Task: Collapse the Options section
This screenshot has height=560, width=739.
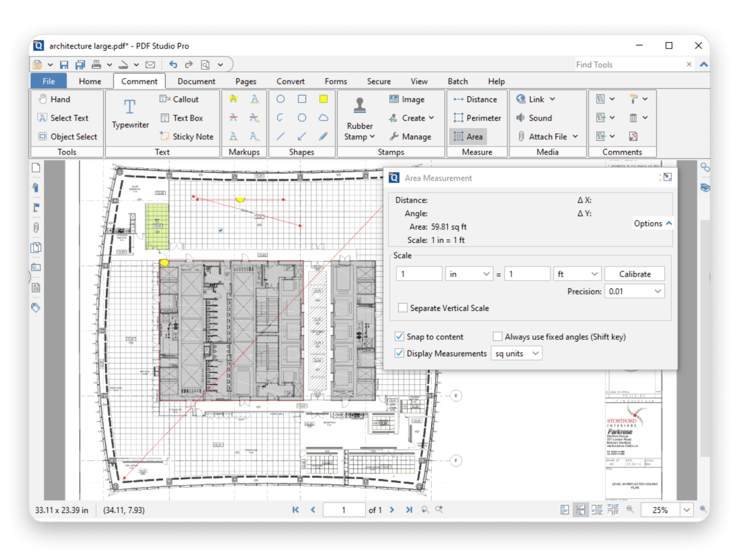Action: click(x=653, y=223)
